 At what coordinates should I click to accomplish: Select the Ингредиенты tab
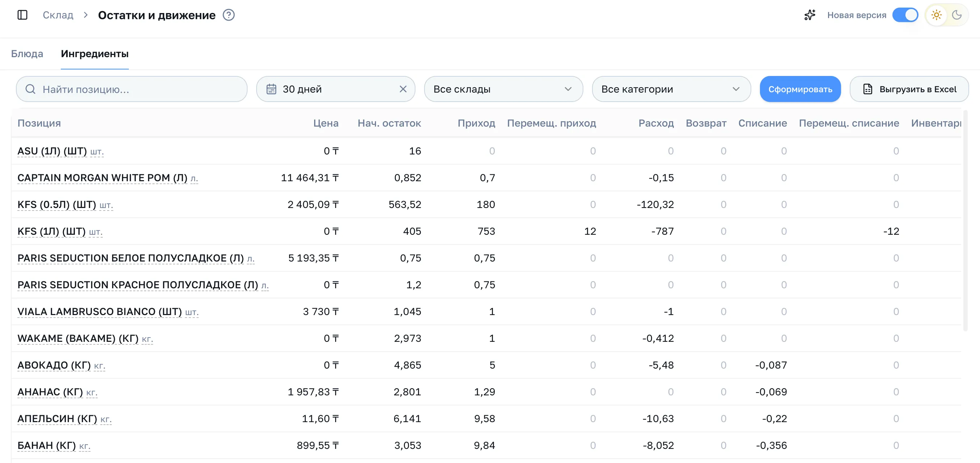pos(95,54)
